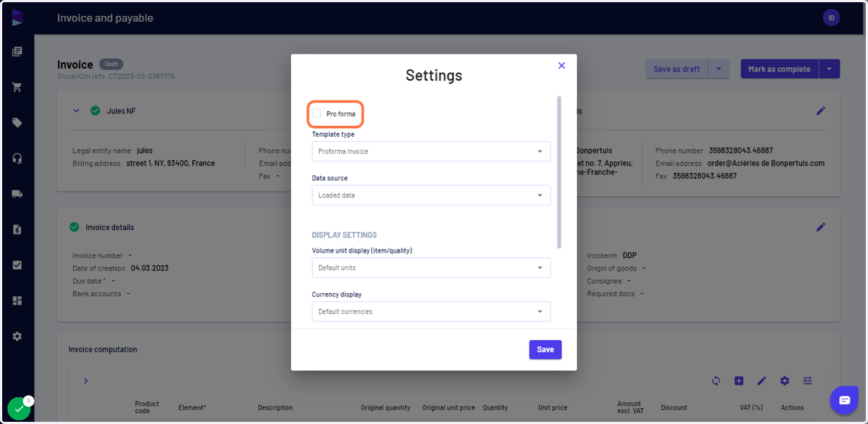Open the Currency display dropdown
This screenshot has width=868, height=424.
(431, 312)
